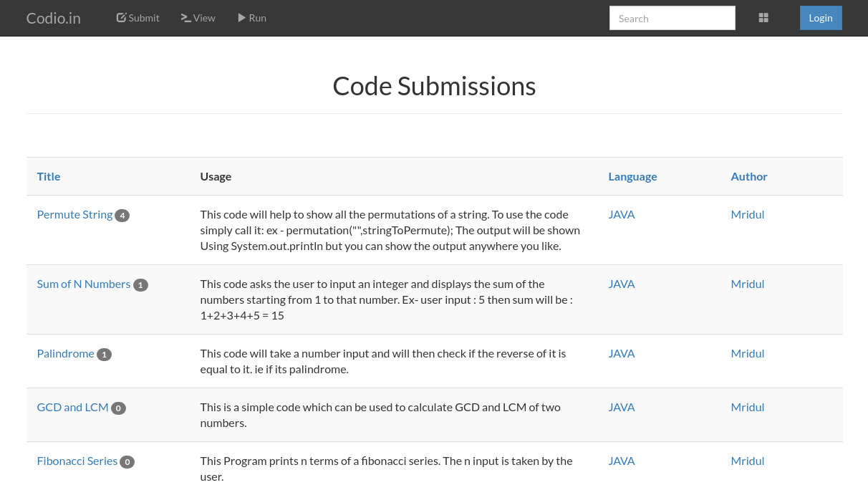This screenshot has height=485, width=868.
Task: Open the Permute String submission
Action: 74,214
